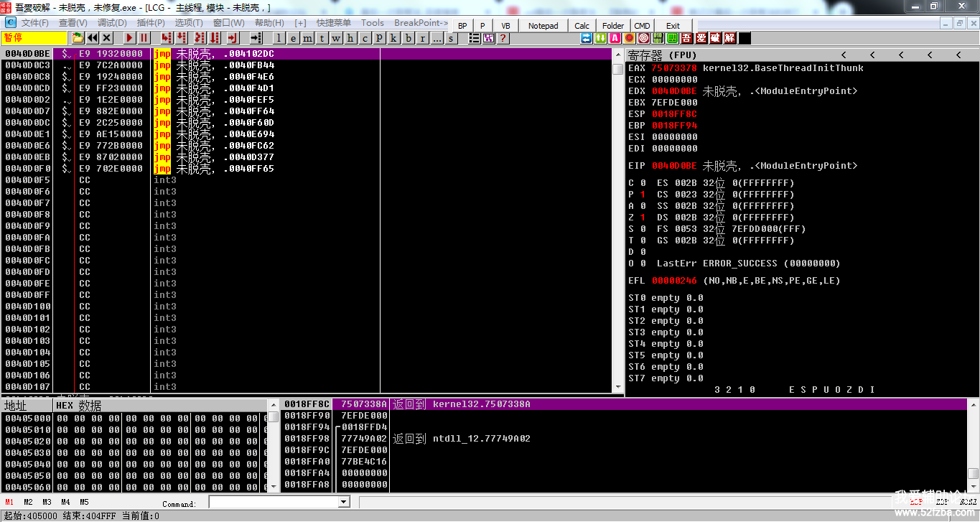Click the CMD quick button
This screenshot has width=980, height=522.
coord(642,26)
